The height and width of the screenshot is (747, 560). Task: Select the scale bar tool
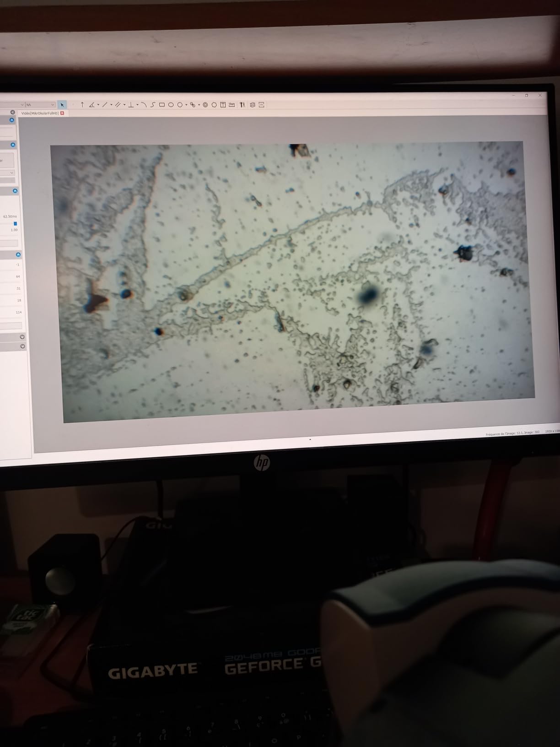coord(232,105)
